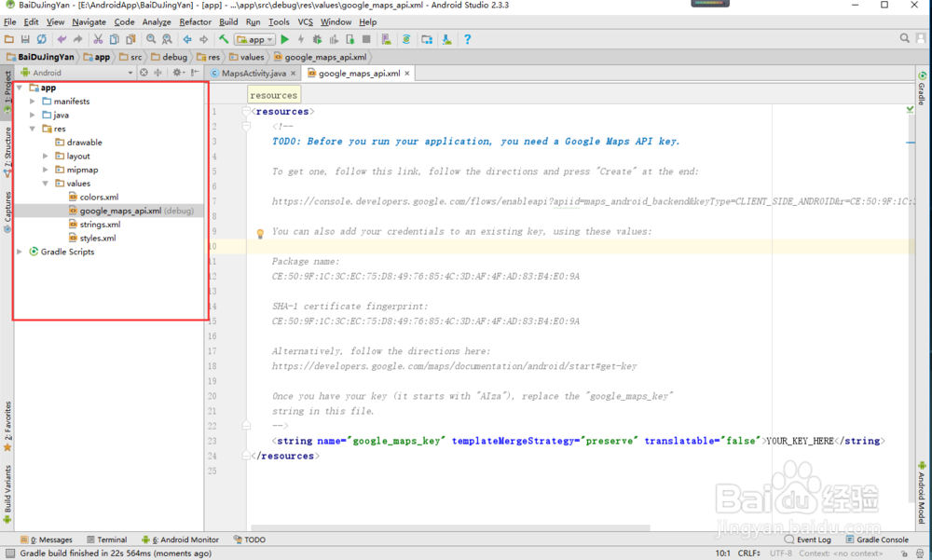Viewport: 932px width, 560px height.
Task: Open the Android project view dropdown
Action: click(76, 73)
